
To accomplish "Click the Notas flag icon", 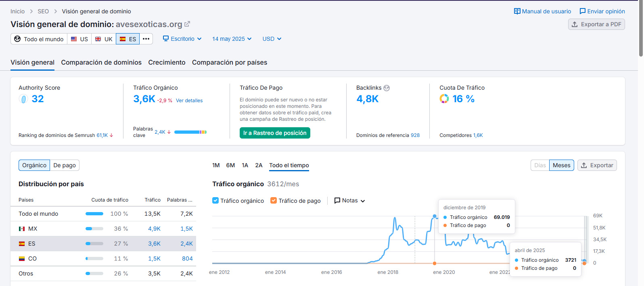I will [337, 201].
